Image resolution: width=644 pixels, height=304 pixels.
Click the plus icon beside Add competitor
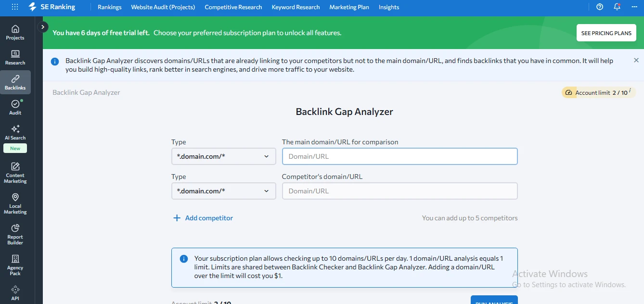tap(177, 218)
